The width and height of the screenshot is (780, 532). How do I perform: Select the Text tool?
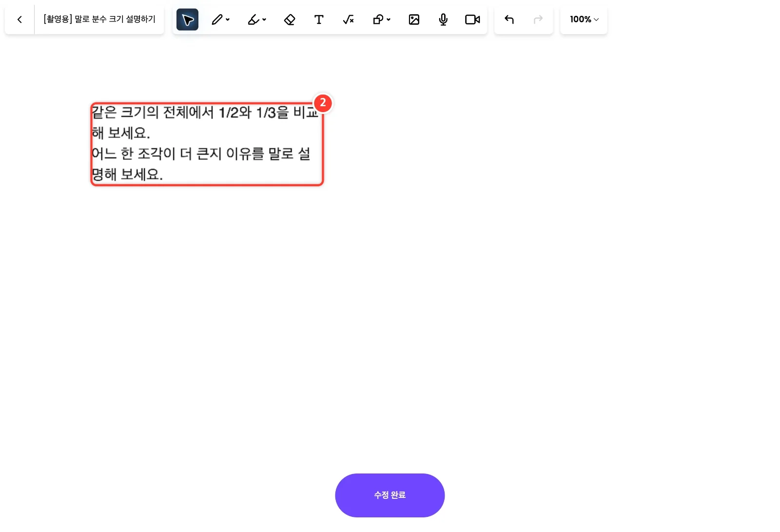[319, 20]
